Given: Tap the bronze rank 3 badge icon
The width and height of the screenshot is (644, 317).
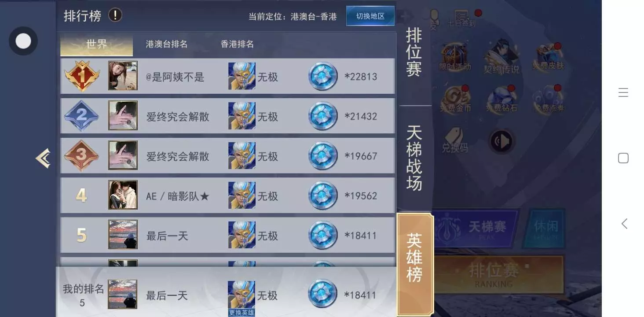Looking at the screenshot, I should click(82, 155).
